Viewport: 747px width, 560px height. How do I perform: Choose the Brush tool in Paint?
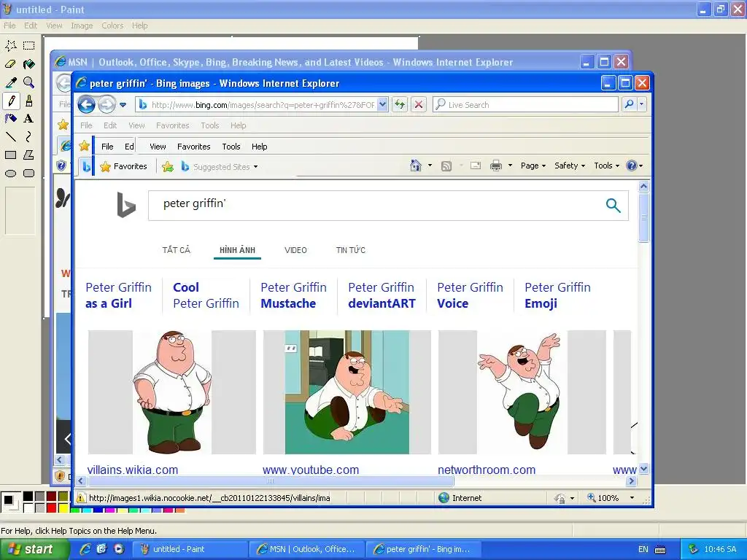pos(29,101)
